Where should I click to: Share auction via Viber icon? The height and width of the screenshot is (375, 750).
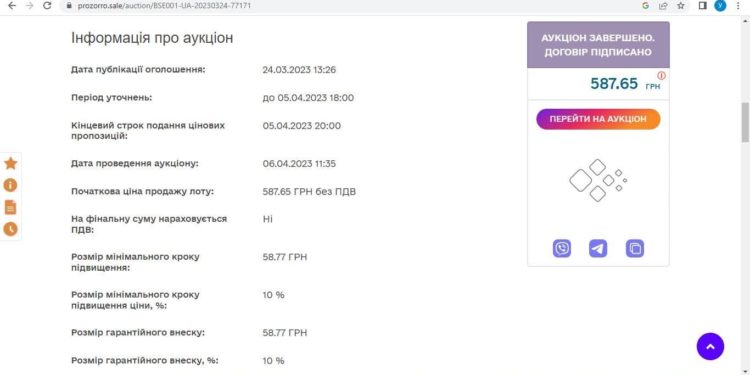tap(562, 249)
